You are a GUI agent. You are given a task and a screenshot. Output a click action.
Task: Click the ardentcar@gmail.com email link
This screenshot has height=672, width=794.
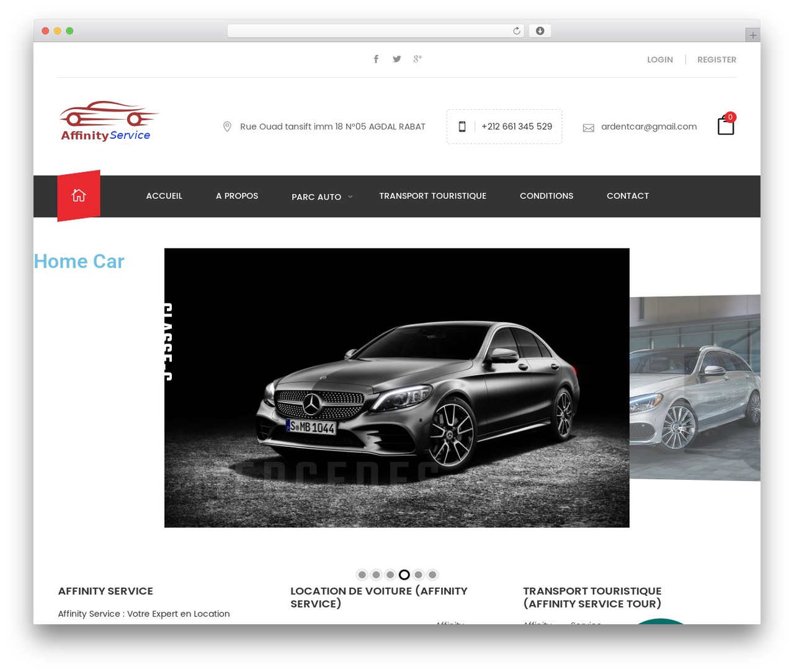click(x=649, y=126)
